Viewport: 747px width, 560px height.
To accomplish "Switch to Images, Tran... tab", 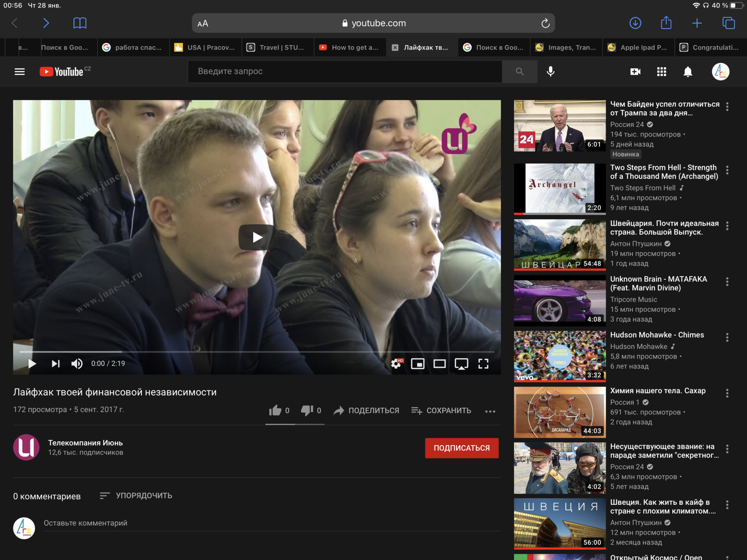I will (x=566, y=47).
